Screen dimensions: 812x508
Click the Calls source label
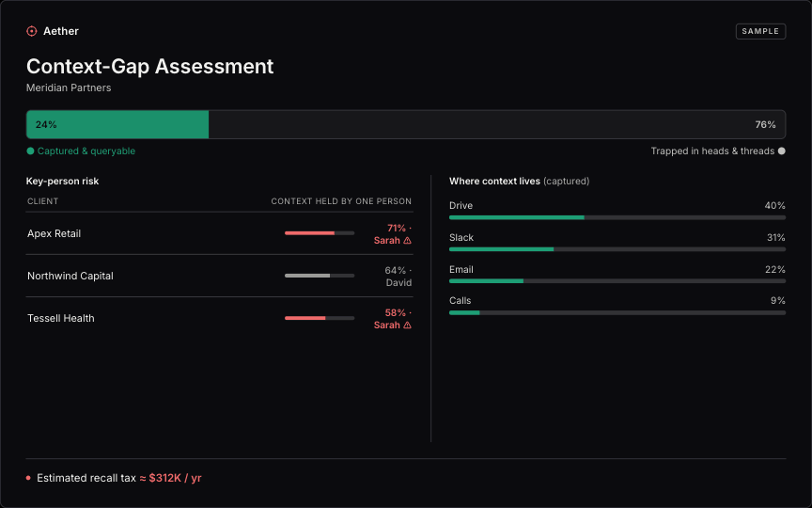[x=461, y=301]
